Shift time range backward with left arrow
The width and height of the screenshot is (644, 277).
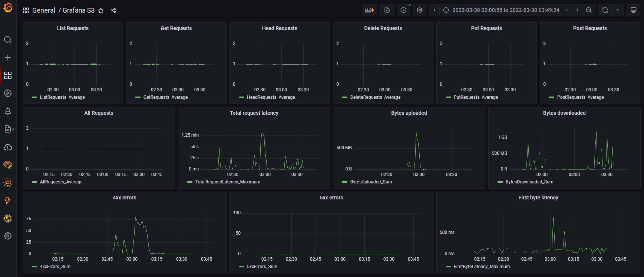coord(435,10)
